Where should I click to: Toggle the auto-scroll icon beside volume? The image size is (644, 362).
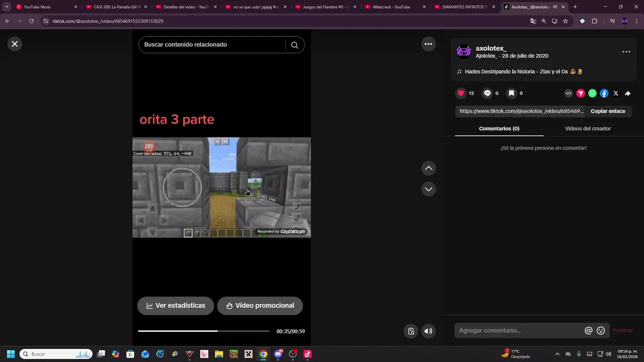(411, 331)
